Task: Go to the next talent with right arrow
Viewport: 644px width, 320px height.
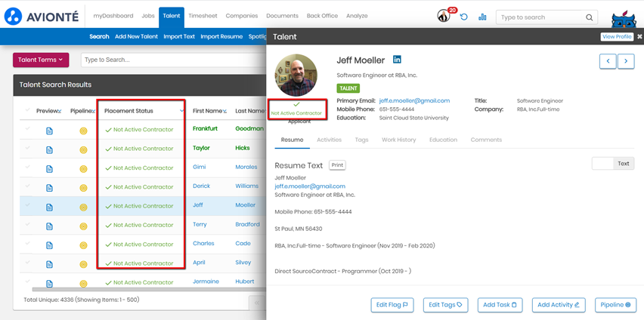Action: point(626,61)
